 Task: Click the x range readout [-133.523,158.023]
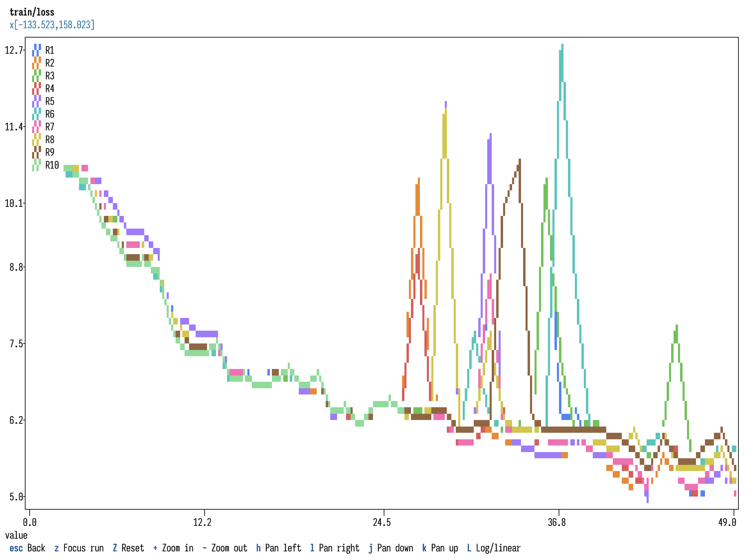point(52,25)
